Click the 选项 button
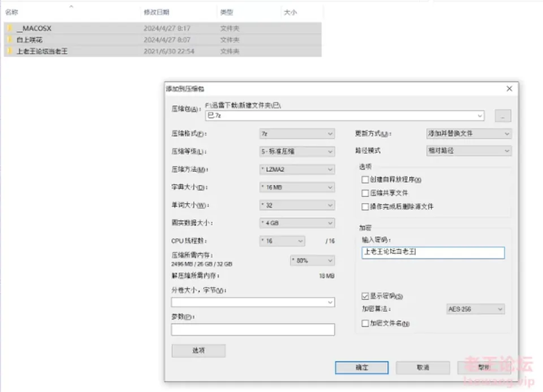Screen dimensions: 543x392 pyautogui.click(x=199, y=351)
